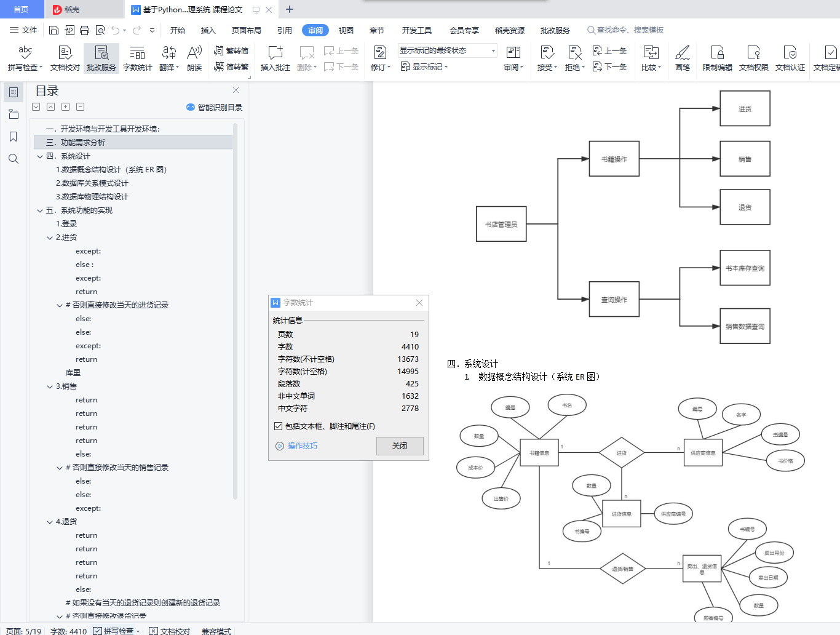Image resolution: width=840 pixels, height=635 pixels.
Task: Open the 文件 menu
Action: [23, 30]
